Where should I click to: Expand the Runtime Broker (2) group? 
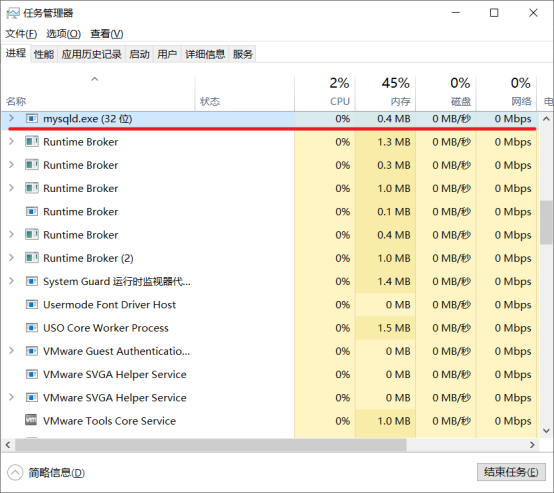click(x=11, y=258)
